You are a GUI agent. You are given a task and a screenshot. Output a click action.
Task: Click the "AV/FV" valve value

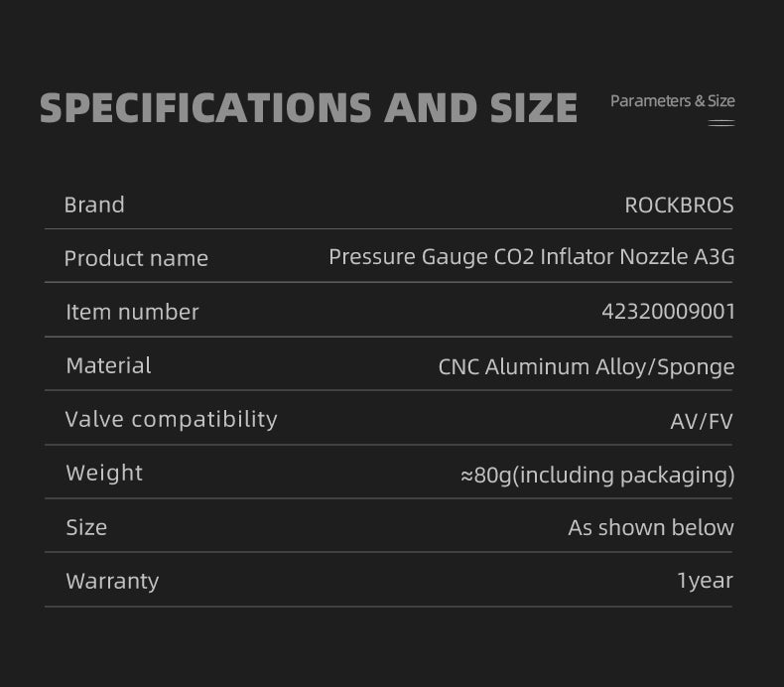701,421
